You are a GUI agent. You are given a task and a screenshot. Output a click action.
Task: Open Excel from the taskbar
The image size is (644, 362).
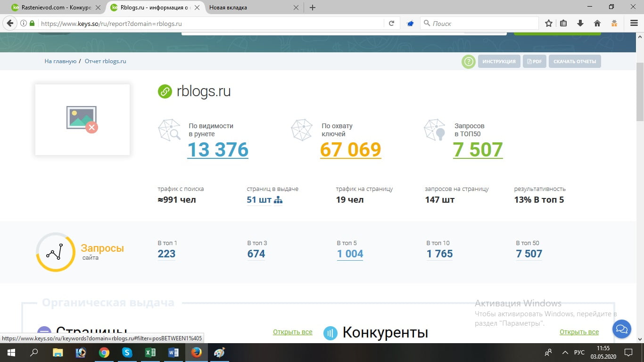[x=150, y=352]
